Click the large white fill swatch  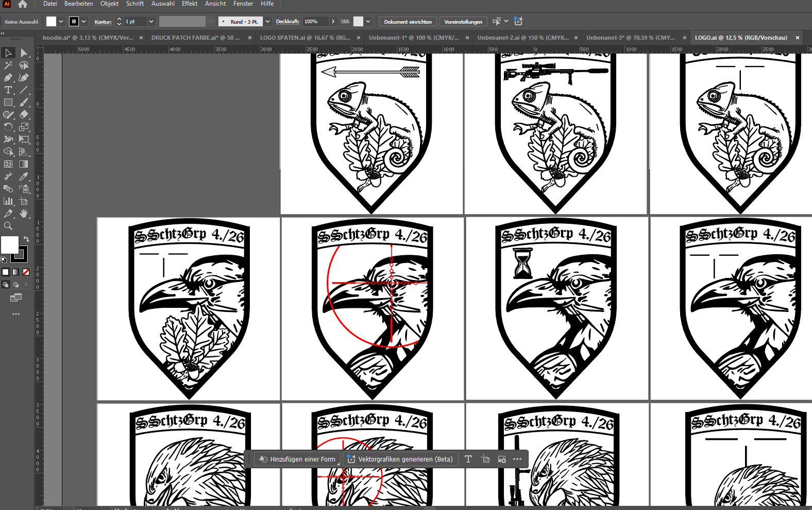click(x=9, y=245)
